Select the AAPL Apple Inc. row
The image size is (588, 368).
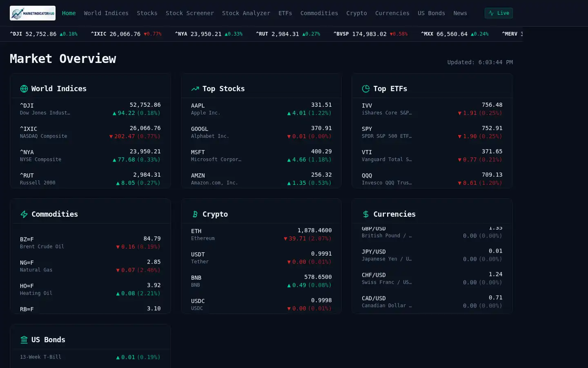tap(261, 109)
